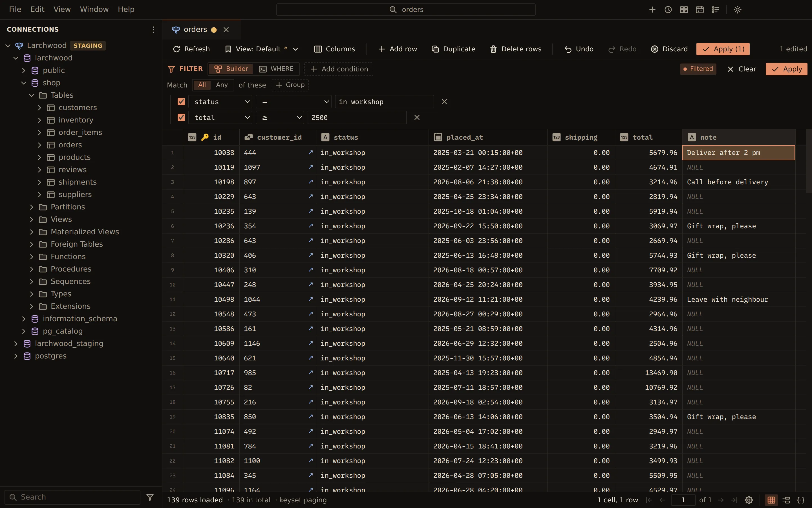The image size is (812, 508).
Task: Switch filter to Builder mode
Action: pyautogui.click(x=231, y=69)
